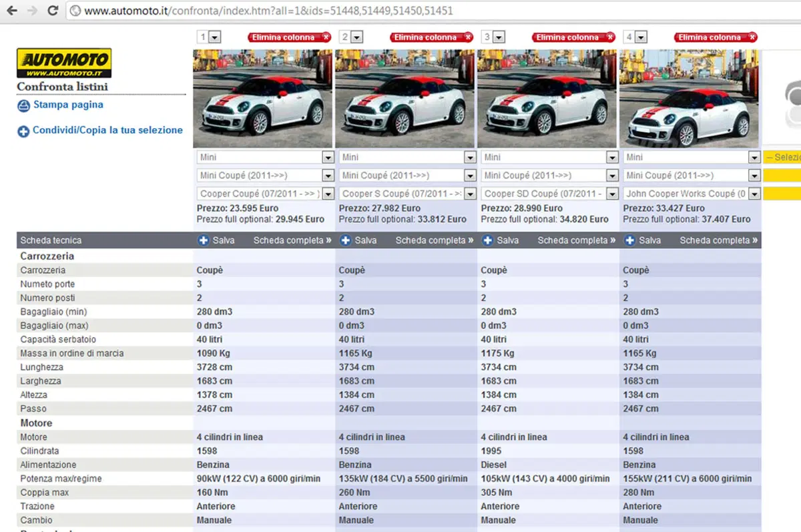Click the Cooper Coupé car photo

point(263,98)
